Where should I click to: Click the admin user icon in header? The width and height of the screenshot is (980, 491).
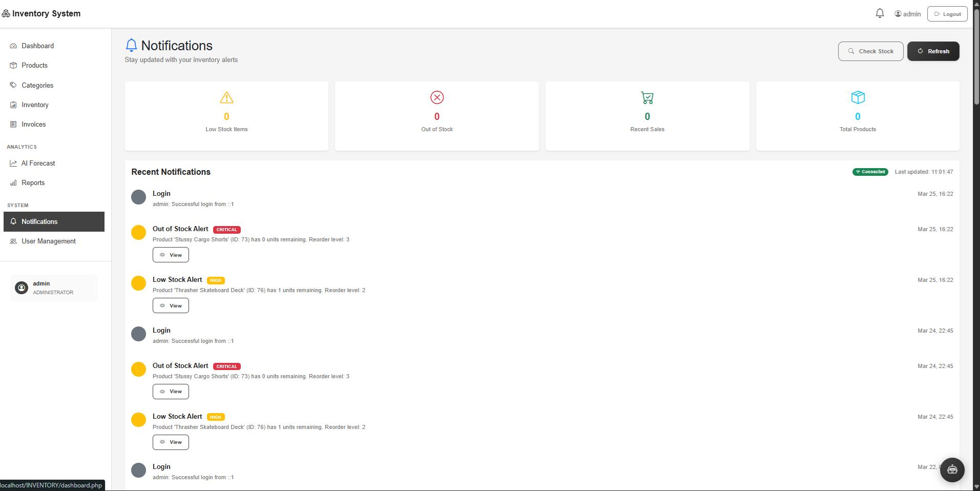tap(898, 14)
